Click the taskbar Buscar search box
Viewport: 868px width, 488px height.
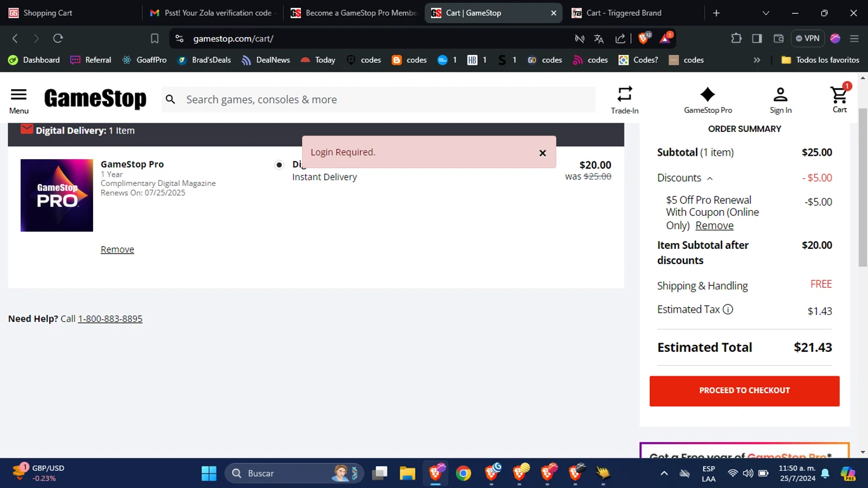coord(294,474)
